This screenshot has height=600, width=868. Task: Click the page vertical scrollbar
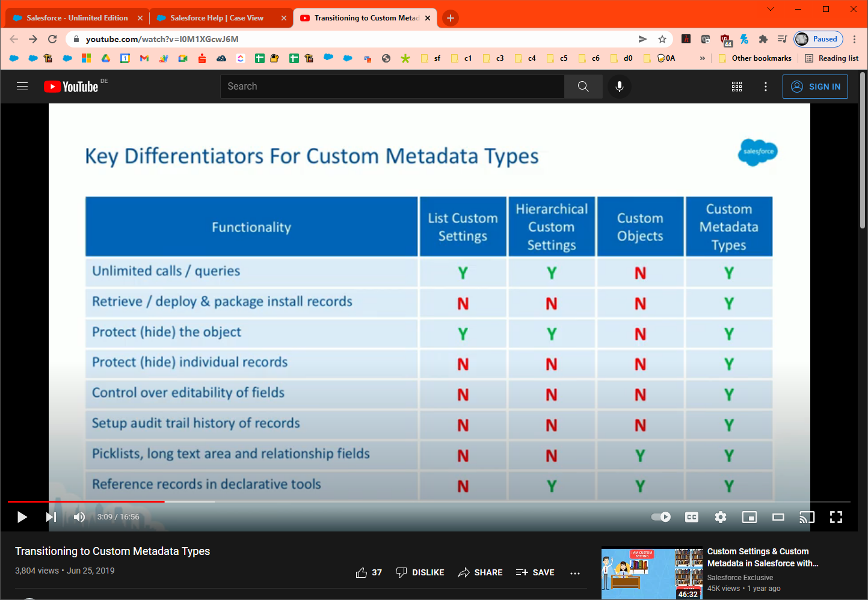(863, 150)
